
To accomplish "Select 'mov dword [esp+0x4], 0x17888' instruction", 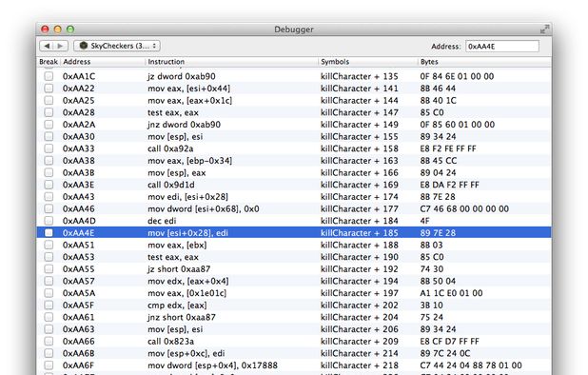I will [212, 365].
